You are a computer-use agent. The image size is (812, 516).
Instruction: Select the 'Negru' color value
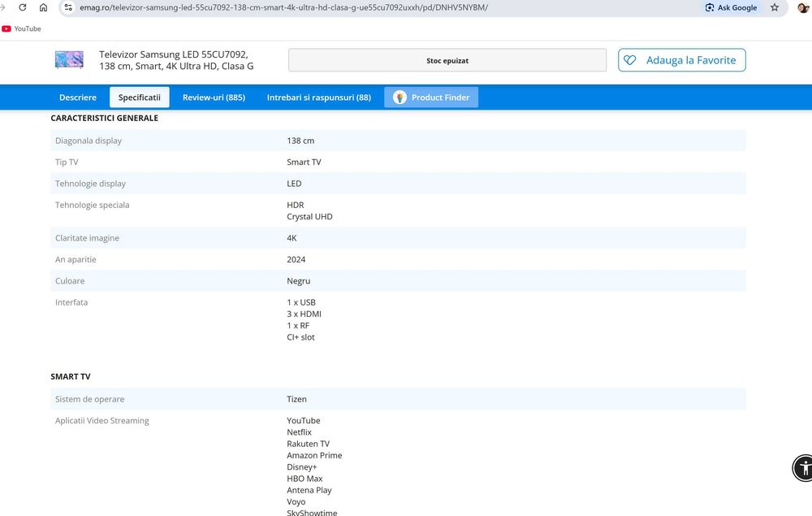click(x=298, y=281)
